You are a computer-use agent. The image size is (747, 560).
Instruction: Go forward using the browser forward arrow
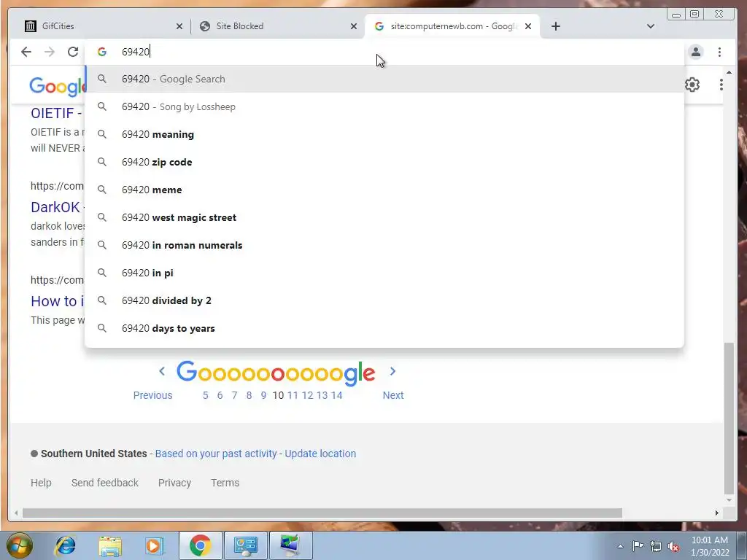pos(50,52)
